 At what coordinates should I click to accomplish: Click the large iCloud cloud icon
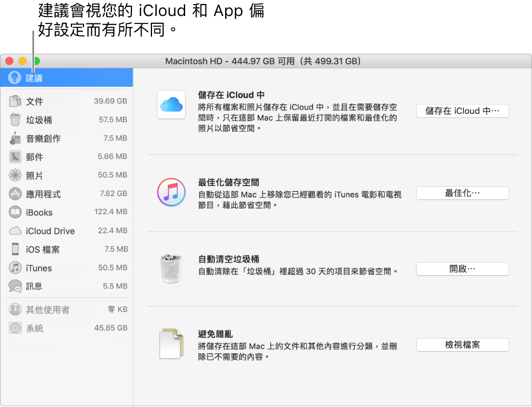[171, 104]
